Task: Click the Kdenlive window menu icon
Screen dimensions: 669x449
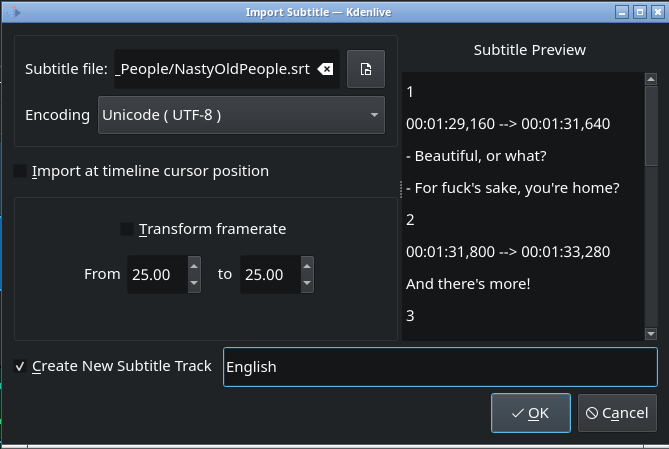Action: [13, 15]
